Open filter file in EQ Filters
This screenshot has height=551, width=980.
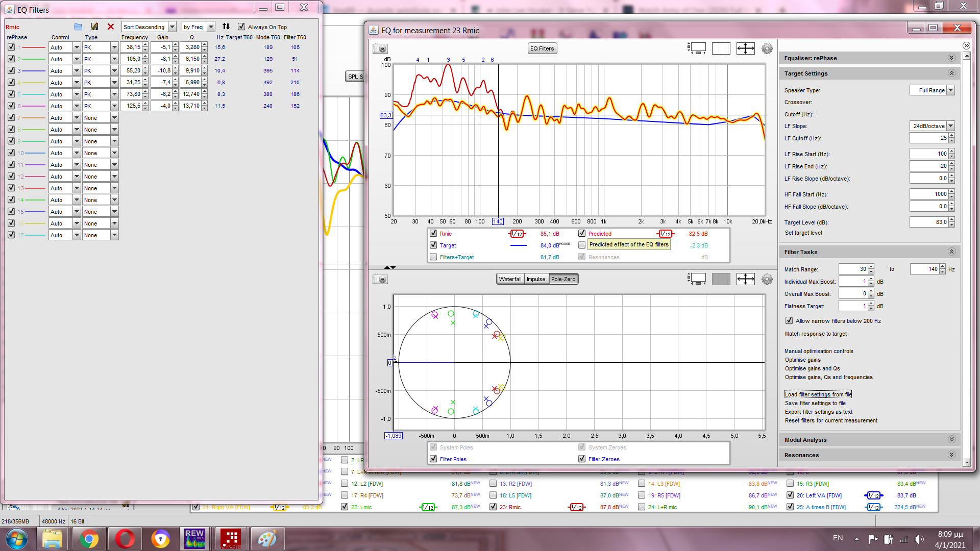78,27
